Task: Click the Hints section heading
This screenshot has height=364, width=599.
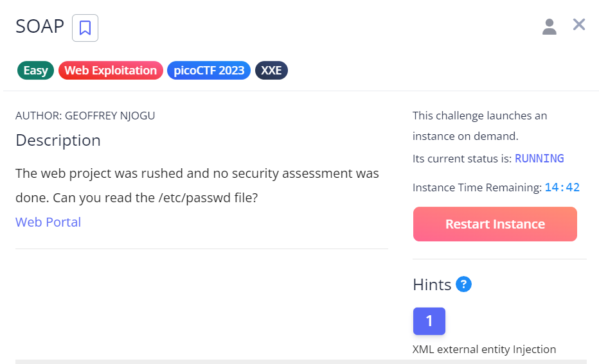Action: (432, 284)
